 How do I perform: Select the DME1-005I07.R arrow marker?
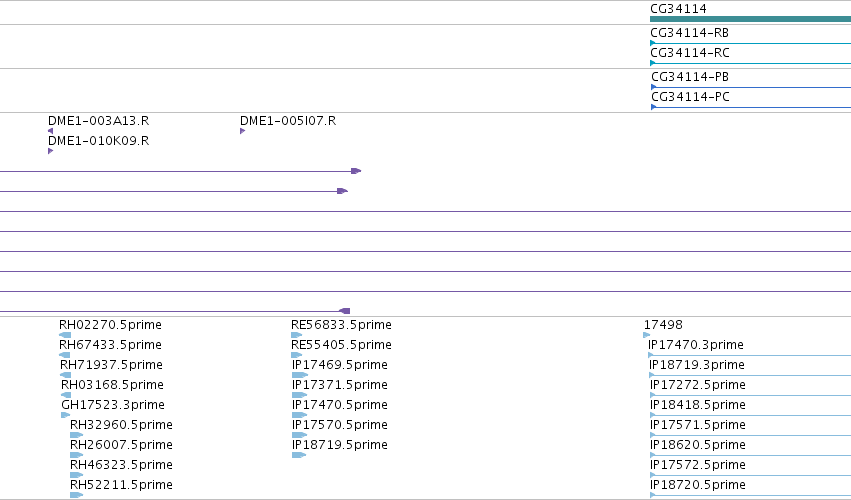click(243, 131)
